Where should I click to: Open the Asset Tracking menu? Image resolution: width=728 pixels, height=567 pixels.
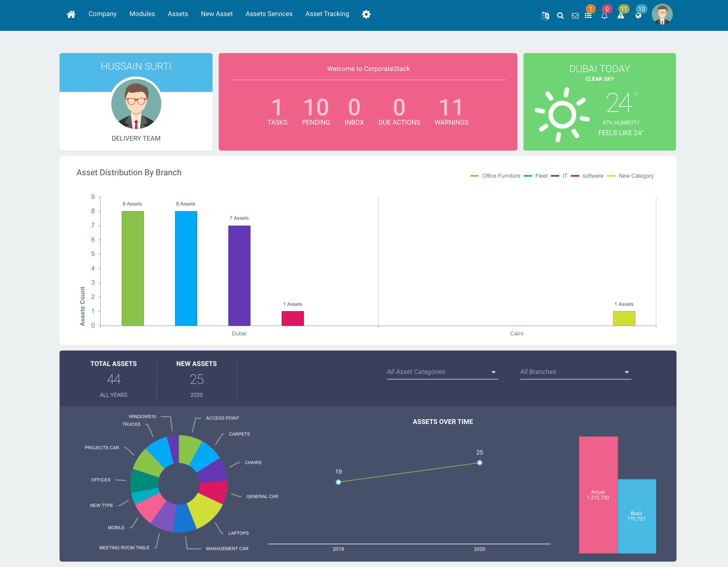pyautogui.click(x=327, y=14)
